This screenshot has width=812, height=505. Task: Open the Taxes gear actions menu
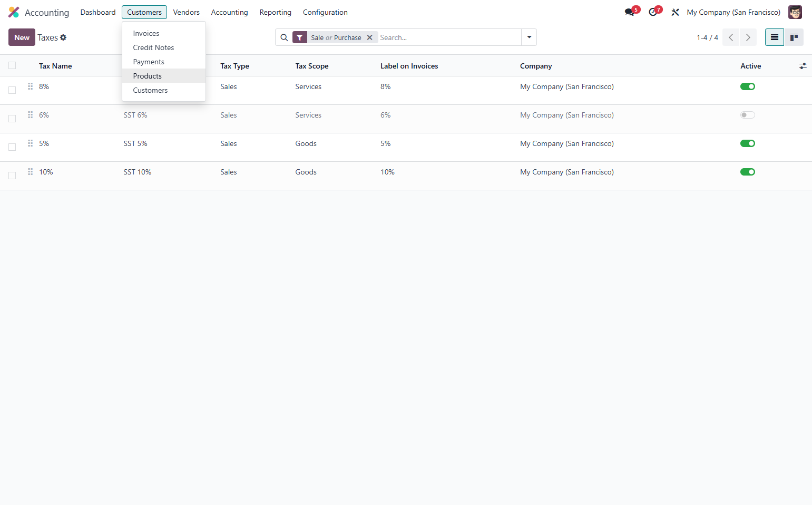[63, 37]
